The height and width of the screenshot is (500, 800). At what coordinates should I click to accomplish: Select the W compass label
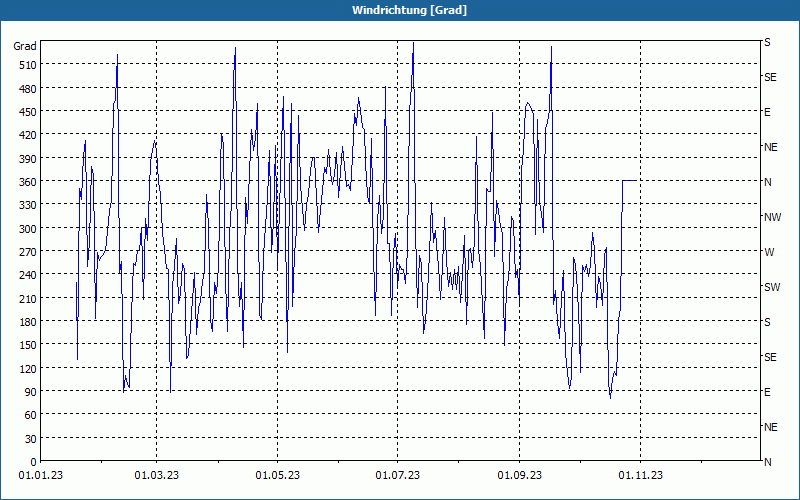[x=769, y=252]
